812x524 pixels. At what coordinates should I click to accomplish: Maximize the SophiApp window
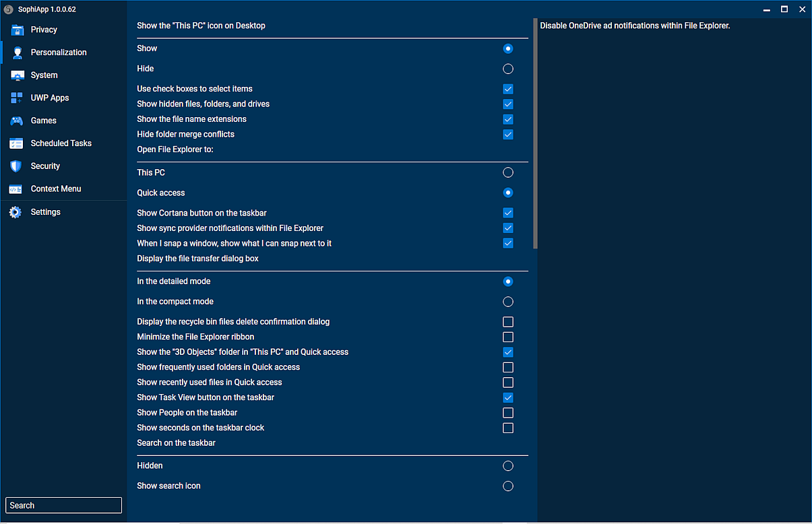[x=784, y=9]
